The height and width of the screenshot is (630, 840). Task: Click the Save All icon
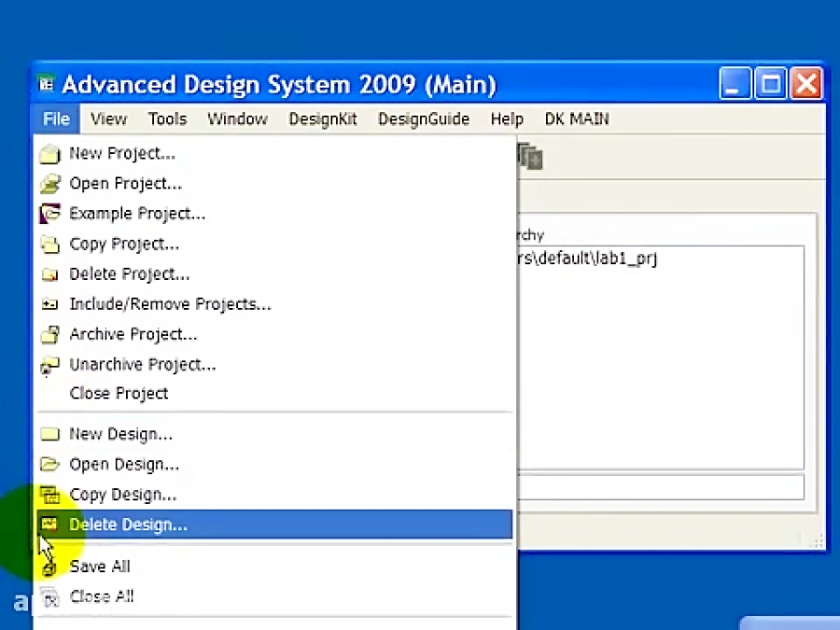(50, 566)
